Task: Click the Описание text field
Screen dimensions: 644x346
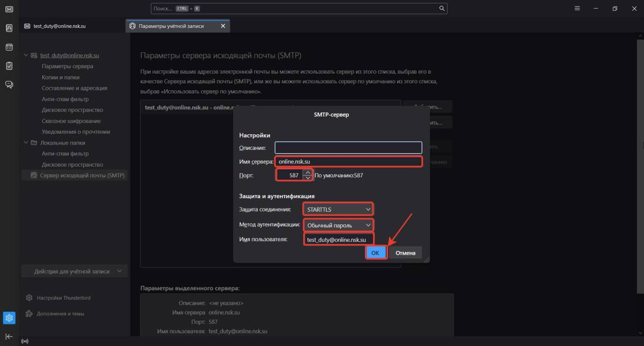Action: pyautogui.click(x=348, y=148)
